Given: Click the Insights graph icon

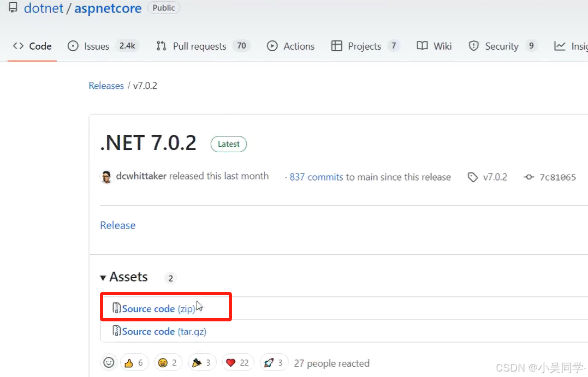Looking at the screenshot, I should 560,46.
